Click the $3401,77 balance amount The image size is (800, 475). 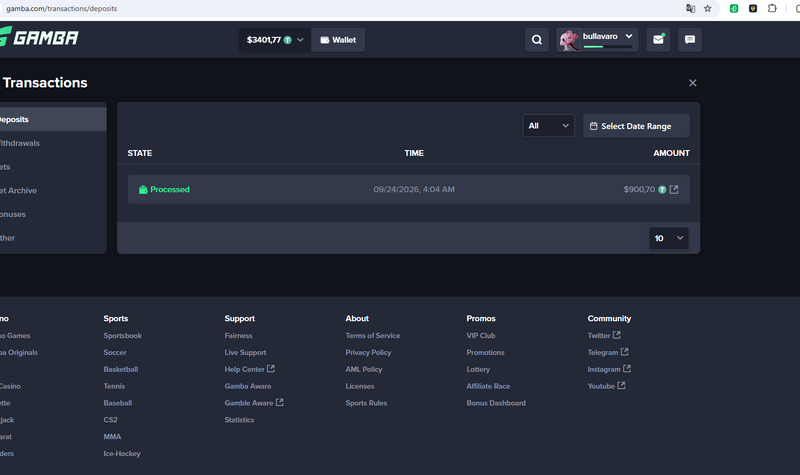pyautogui.click(x=264, y=40)
